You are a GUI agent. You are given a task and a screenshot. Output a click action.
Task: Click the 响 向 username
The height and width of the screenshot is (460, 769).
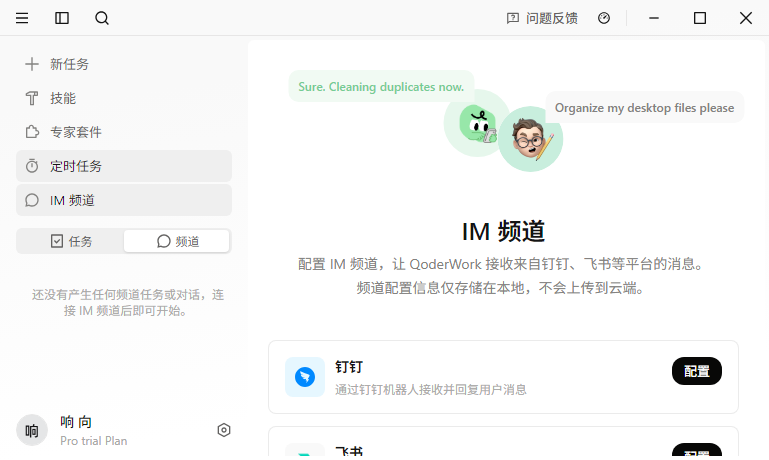(76, 422)
